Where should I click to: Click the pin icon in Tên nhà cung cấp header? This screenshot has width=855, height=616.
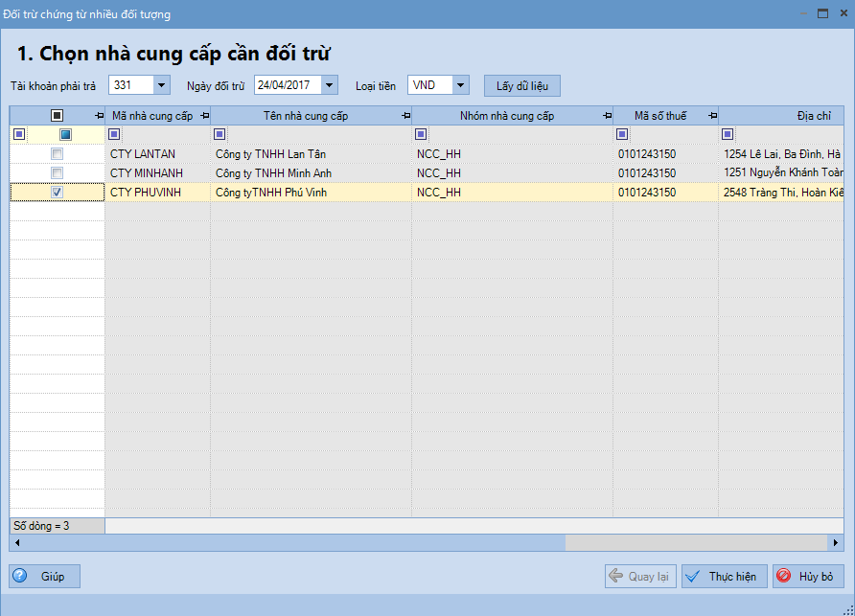405,116
